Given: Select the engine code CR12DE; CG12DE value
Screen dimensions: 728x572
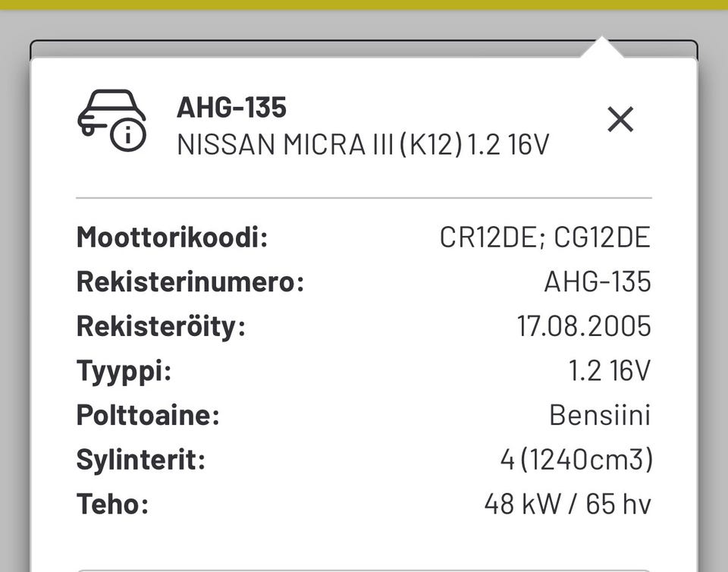Looking at the screenshot, I should [x=545, y=237].
